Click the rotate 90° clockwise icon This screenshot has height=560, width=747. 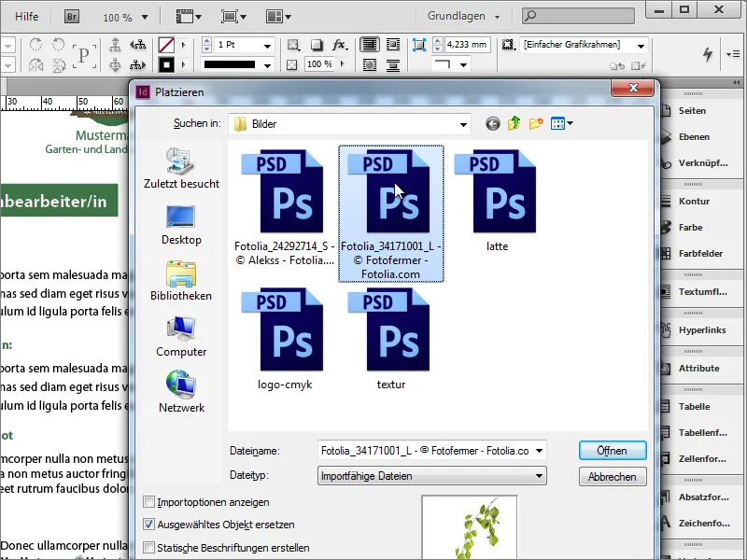pos(35,45)
